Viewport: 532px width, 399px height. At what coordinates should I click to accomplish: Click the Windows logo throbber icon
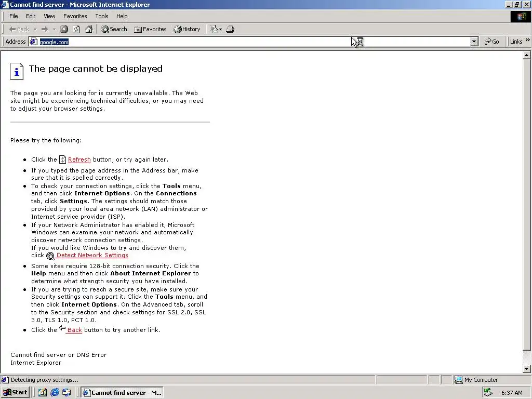521,17
